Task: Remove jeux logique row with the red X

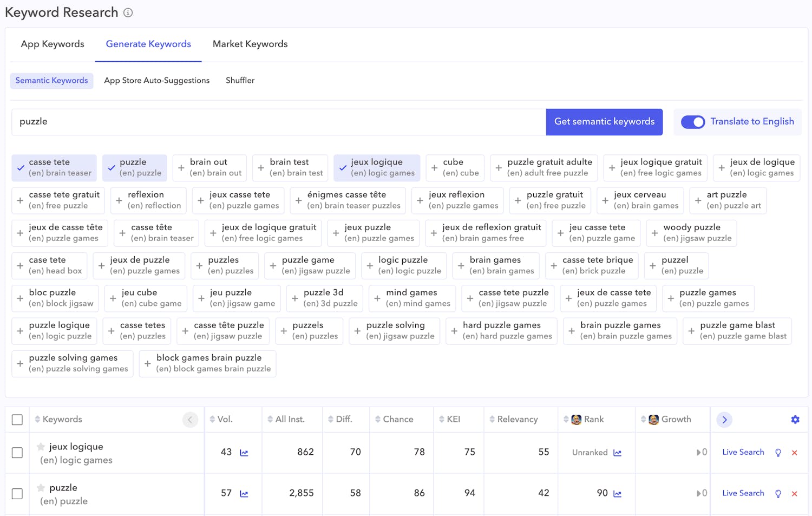Action: pos(794,452)
